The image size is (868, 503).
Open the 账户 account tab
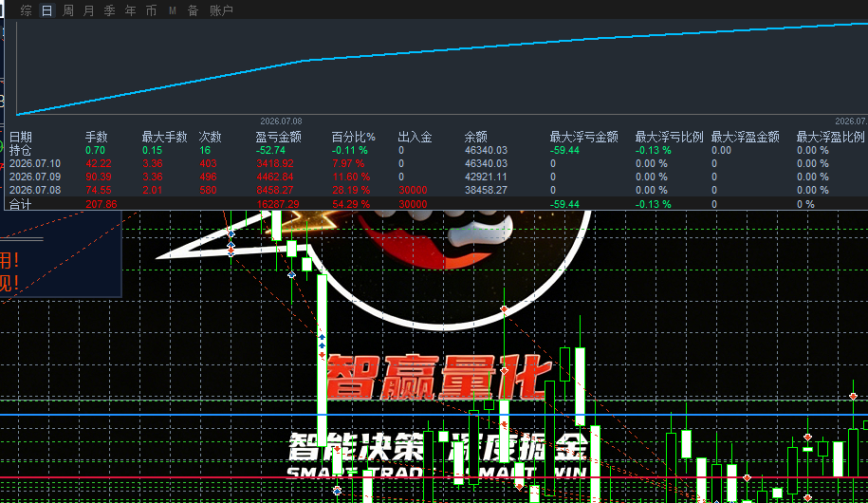(221, 10)
